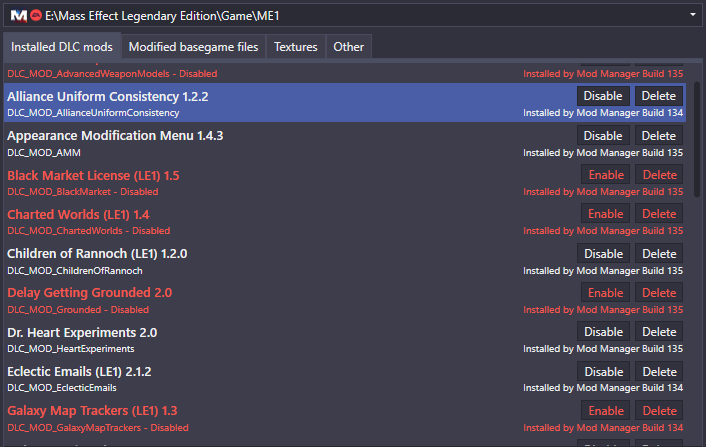Click DLC_MOD_GalaxyMapTrackers - Disabled text
The height and width of the screenshot is (447, 706).
[98, 428]
